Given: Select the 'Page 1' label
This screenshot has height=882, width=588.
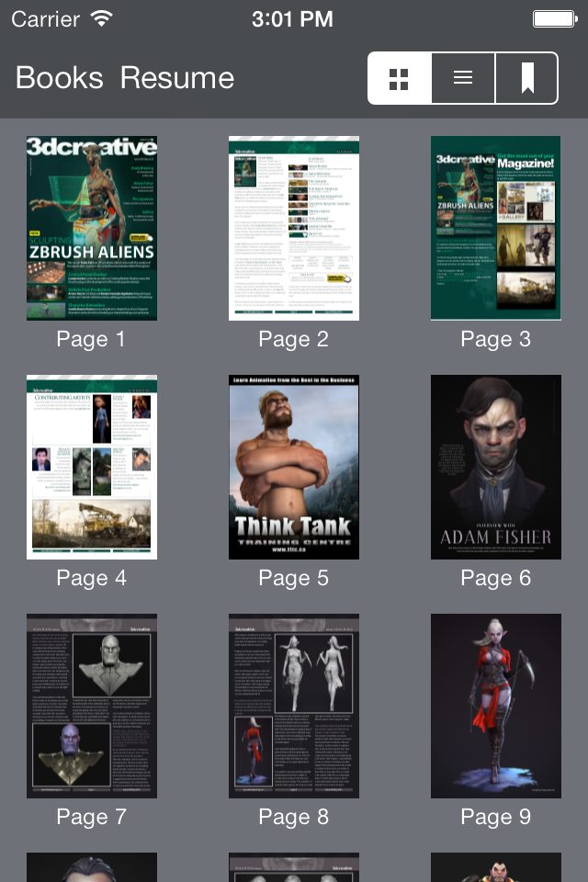Looking at the screenshot, I should pyautogui.click(x=91, y=339).
